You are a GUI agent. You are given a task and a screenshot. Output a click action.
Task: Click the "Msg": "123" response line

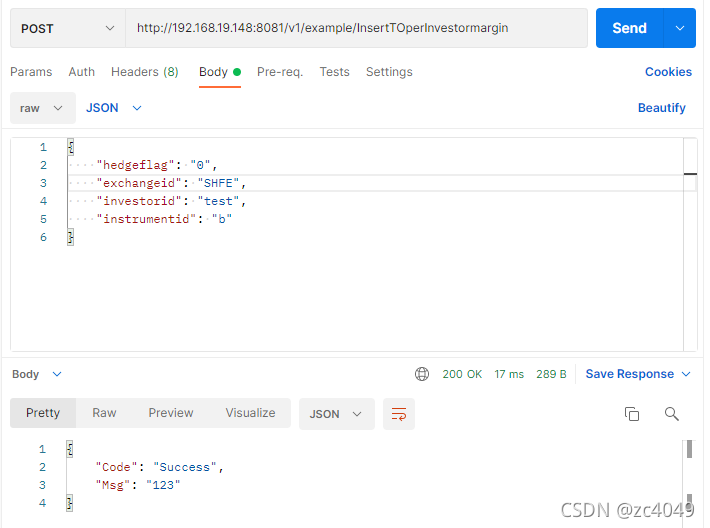tap(138, 485)
